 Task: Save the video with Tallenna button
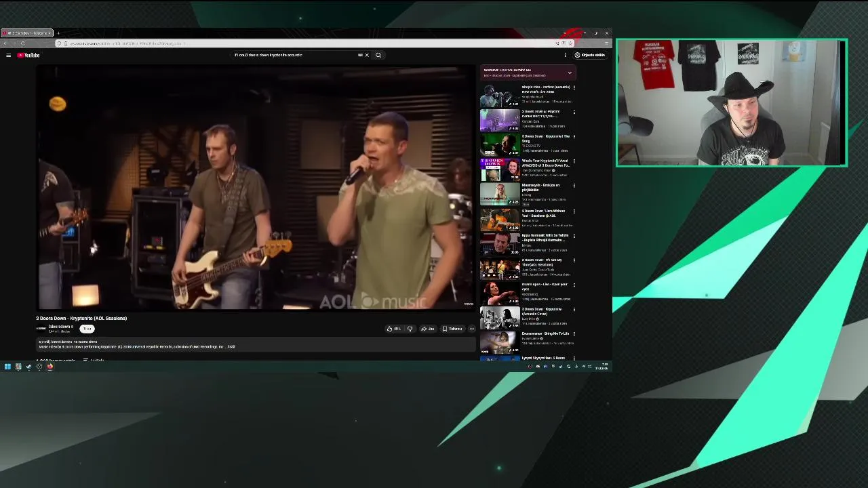point(452,329)
